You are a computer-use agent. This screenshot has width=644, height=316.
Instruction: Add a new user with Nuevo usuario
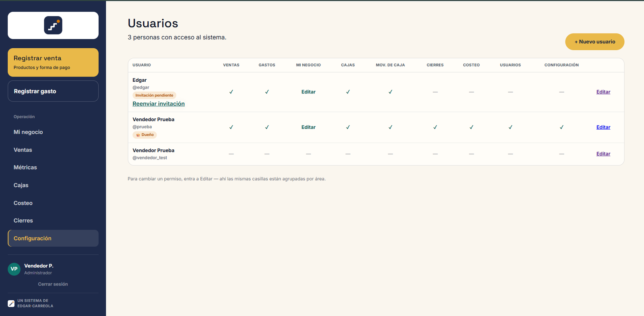click(594, 42)
